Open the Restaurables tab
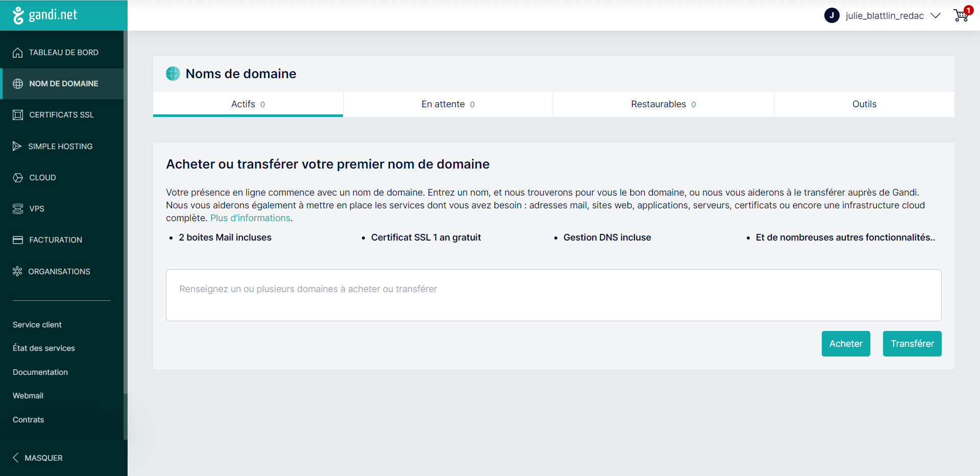 pos(663,104)
